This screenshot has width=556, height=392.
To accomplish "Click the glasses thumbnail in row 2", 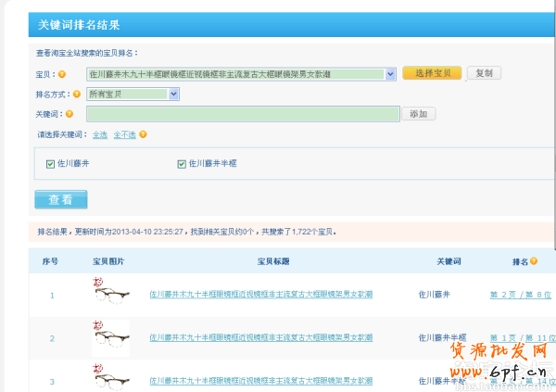I will [x=111, y=339].
